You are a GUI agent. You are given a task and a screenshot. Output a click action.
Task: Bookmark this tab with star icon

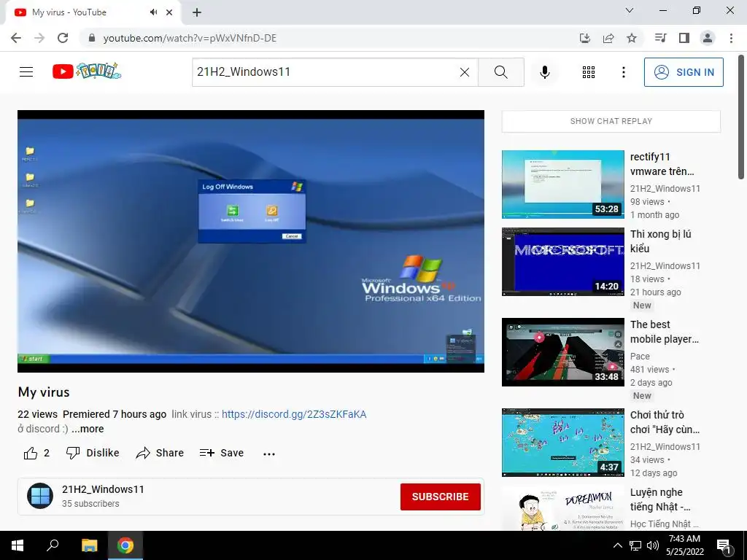click(632, 38)
